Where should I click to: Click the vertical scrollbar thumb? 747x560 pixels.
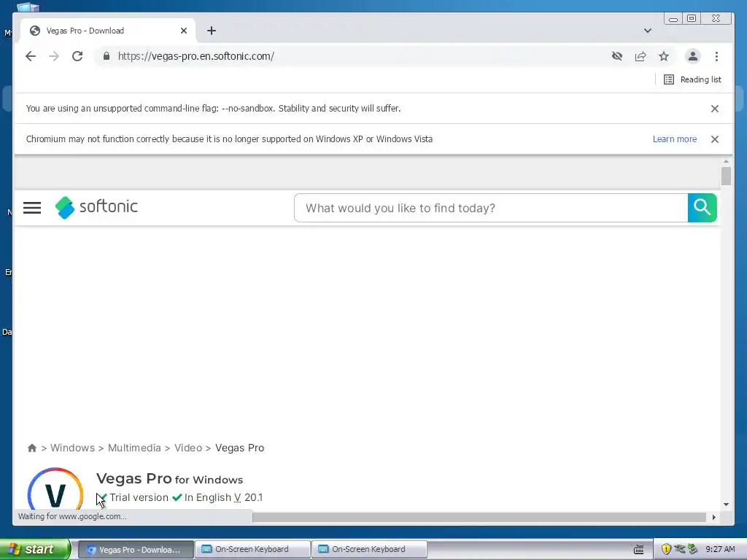click(x=726, y=176)
